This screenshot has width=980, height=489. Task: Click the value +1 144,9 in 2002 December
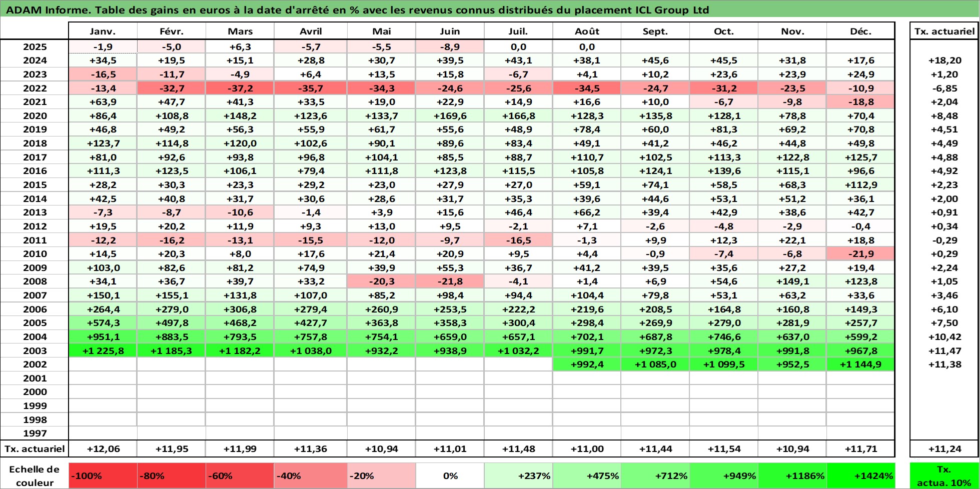pyautogui.click(x=860, y=364)
